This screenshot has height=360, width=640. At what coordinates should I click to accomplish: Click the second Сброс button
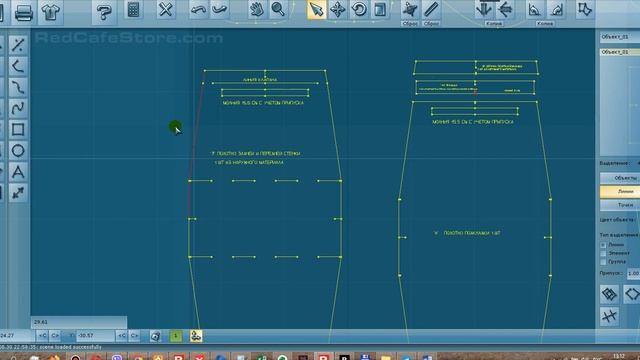click(x=431, y=24)
